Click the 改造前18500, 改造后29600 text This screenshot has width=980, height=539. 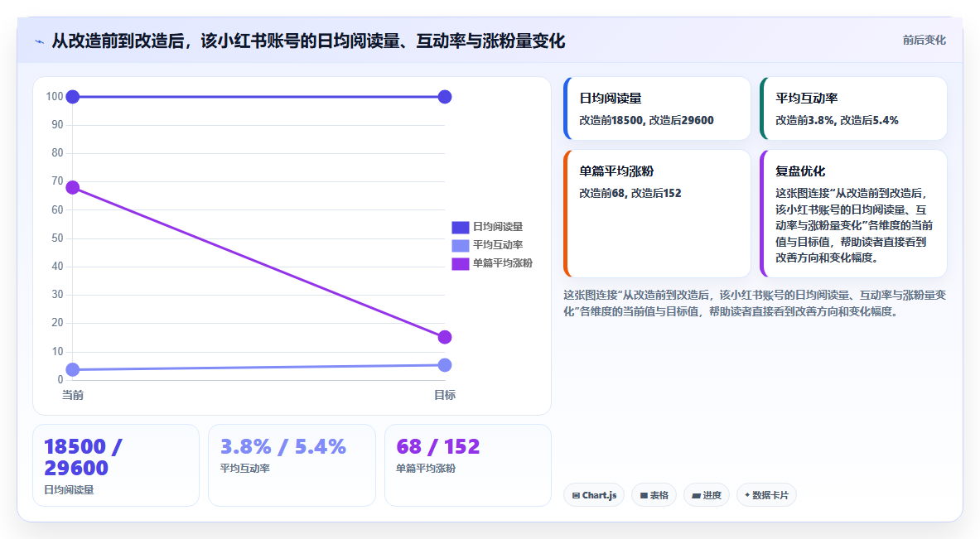[x=646, y=121]
